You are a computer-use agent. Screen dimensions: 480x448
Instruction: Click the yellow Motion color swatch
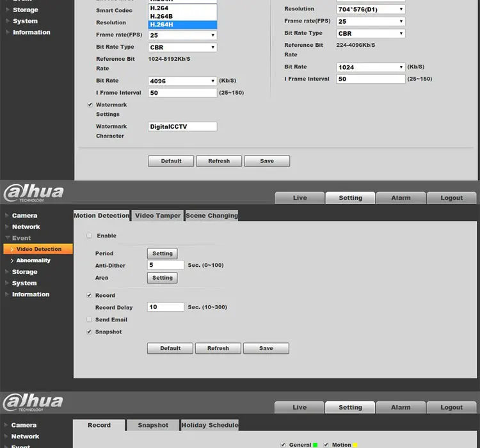click(x=355, y=445)
